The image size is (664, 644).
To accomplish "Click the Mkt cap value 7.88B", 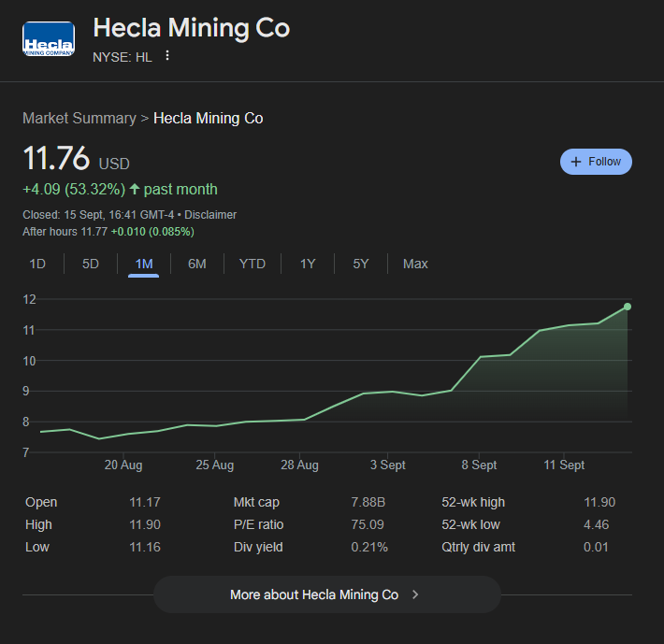I will click(x=368, y=502).
